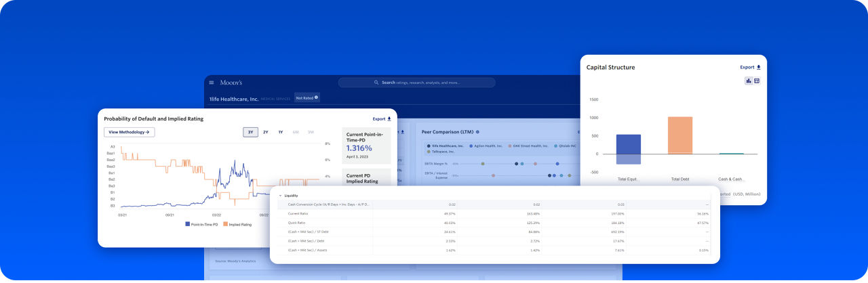Select the 3M time range
868x283 pixels.
pos(311,132)
